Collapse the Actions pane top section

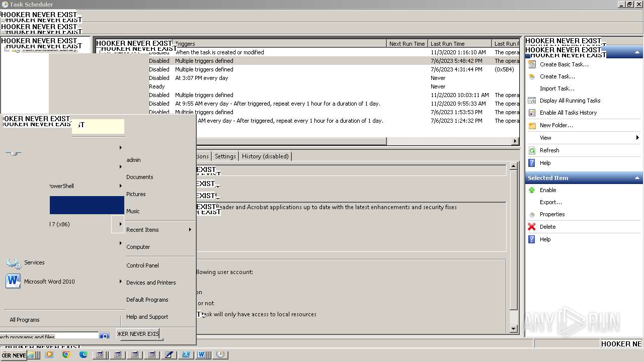pyautogui.click(x=637, y=52)
